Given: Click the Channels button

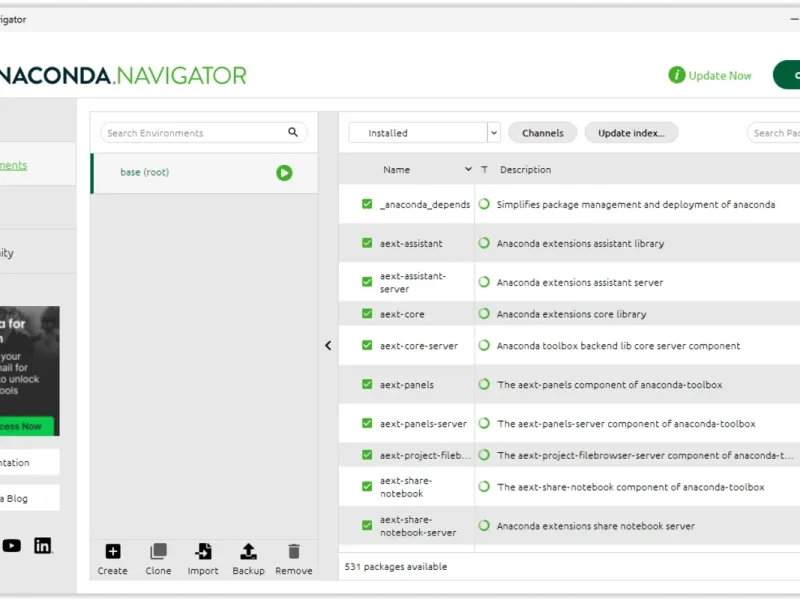Looking at the screenshot, I should click(x=543, y=133).
